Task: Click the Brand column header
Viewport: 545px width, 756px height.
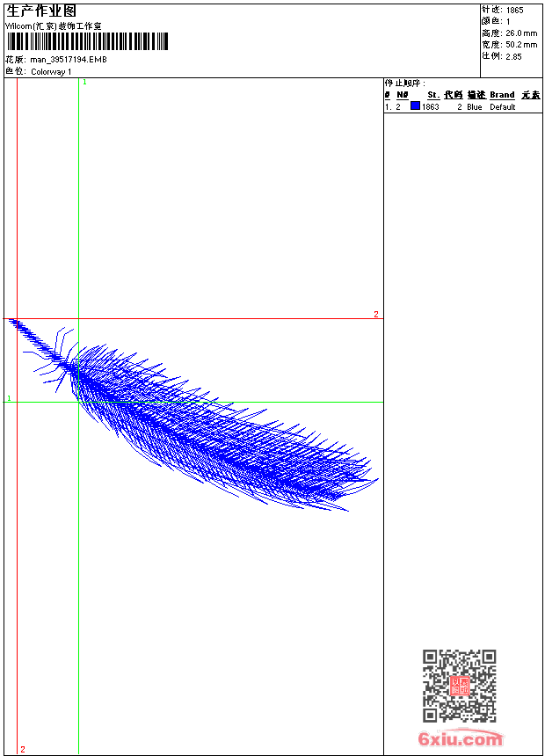Action: pyautogui.click(x=502, y=95)
